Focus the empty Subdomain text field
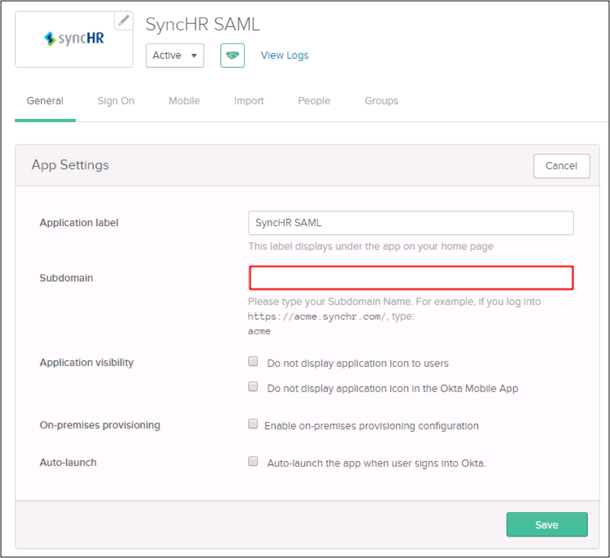 tap(410, 278)
